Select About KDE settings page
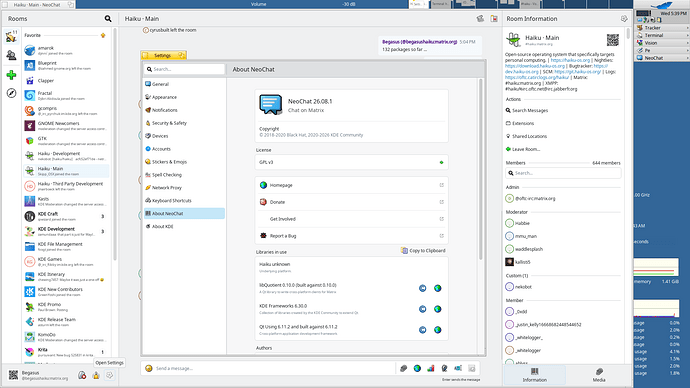 (x=184, y=227)
